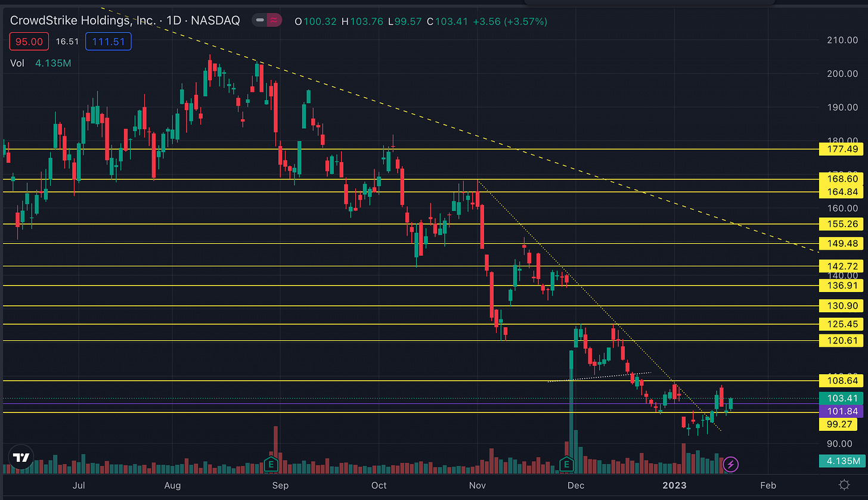
Task: Click the purple lightning bolt icon
Action: [731, 464]
